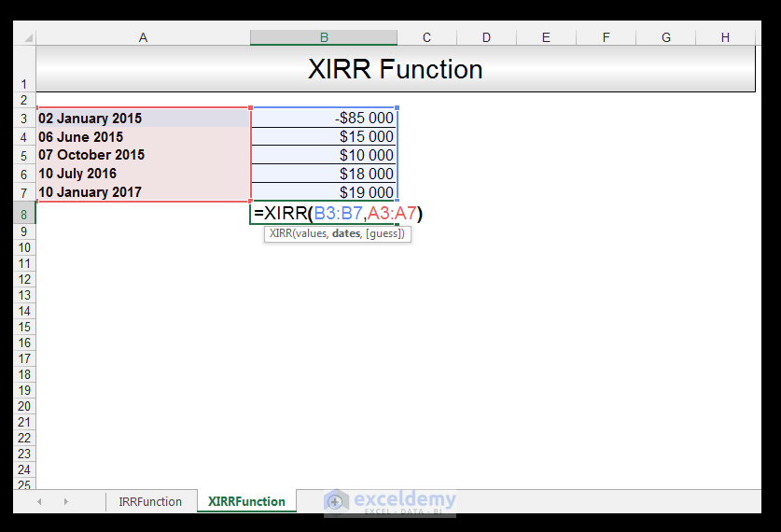Viewport: 781px width, 532px height.
Task: Select column E header
Action: [547, 37]
